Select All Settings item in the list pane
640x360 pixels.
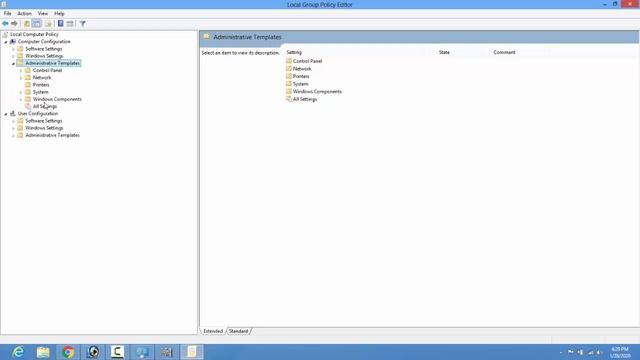[x=304, y=99]
